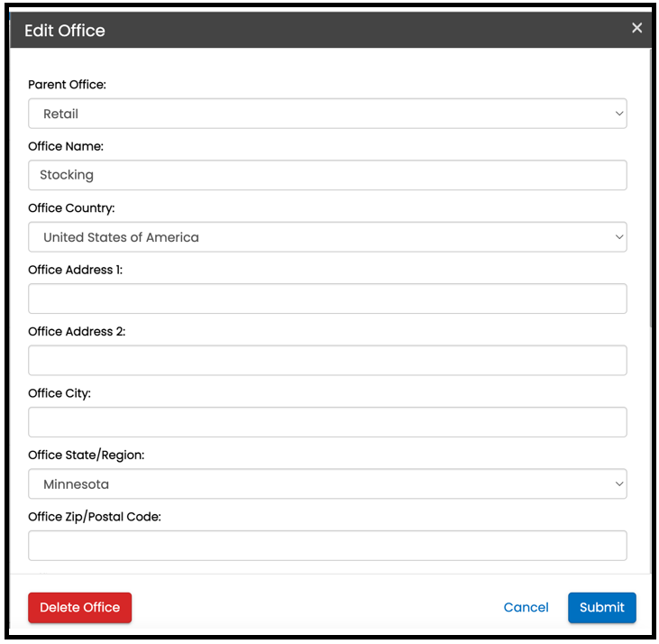Click the red Delete Office button
The width and height of the screenshot is (659, 644).
(x=80, y=607)
